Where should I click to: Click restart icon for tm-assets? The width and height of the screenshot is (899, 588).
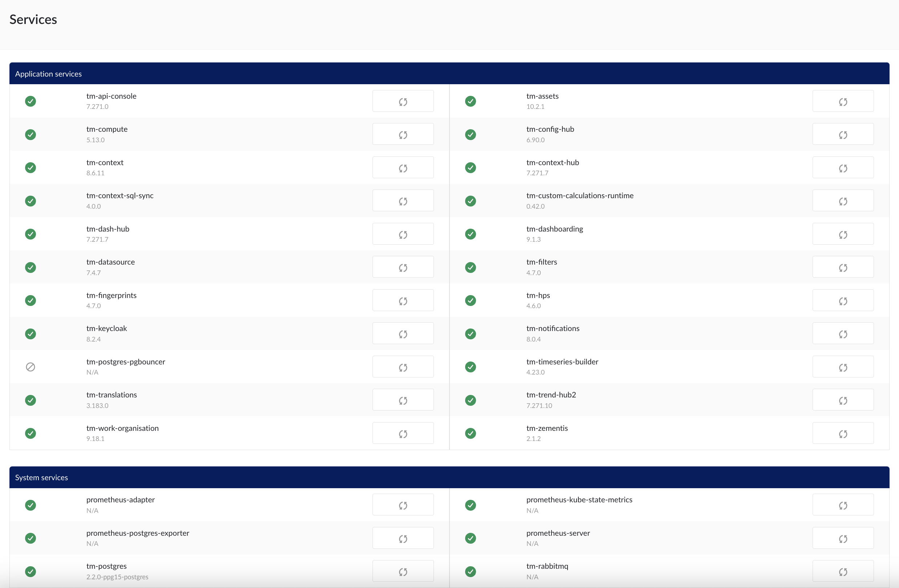842,101
